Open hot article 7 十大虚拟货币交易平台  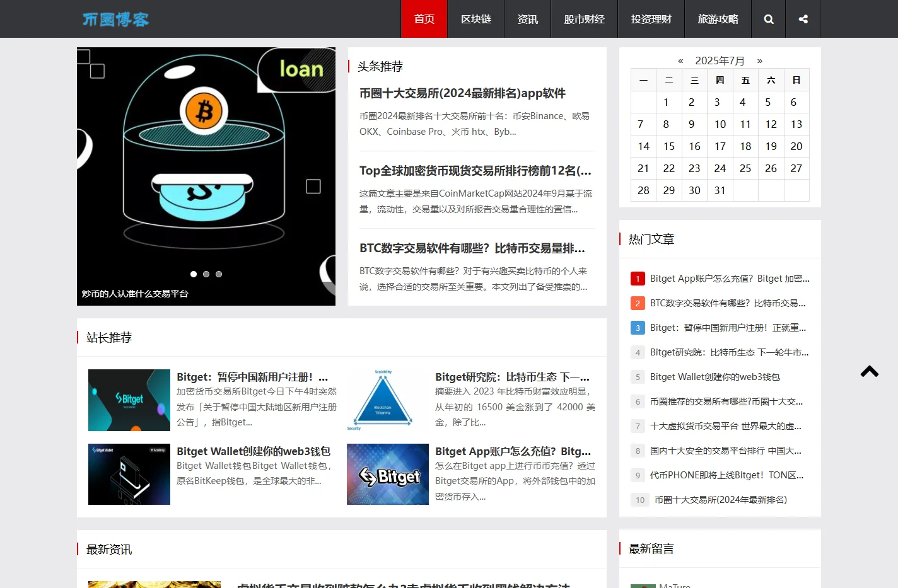(726, 426)
